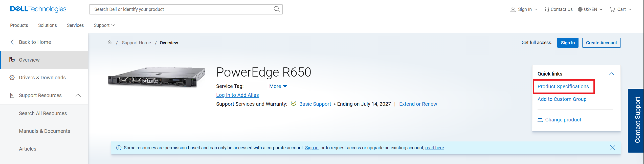This screenshot has height=164, width=644.
Task: Click the PowerEdge R650 server image
Action: coord(157,77)
